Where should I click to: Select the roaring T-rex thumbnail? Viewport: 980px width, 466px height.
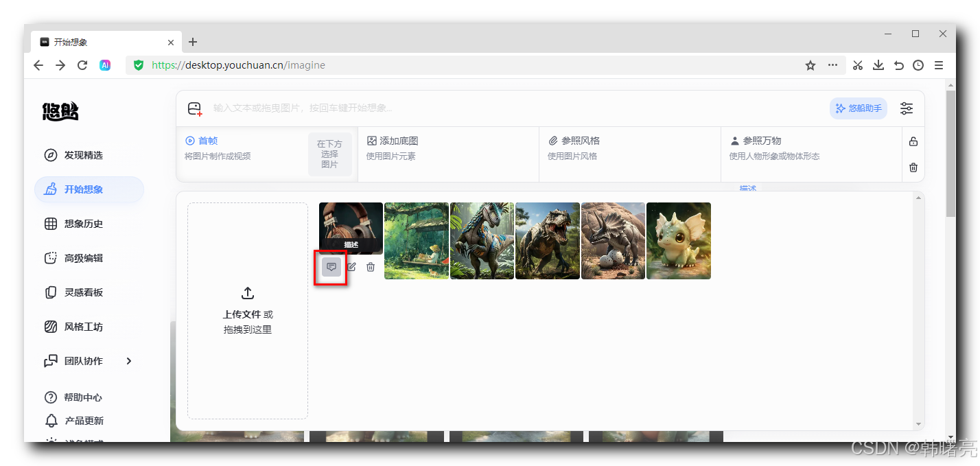coord(548,241)
